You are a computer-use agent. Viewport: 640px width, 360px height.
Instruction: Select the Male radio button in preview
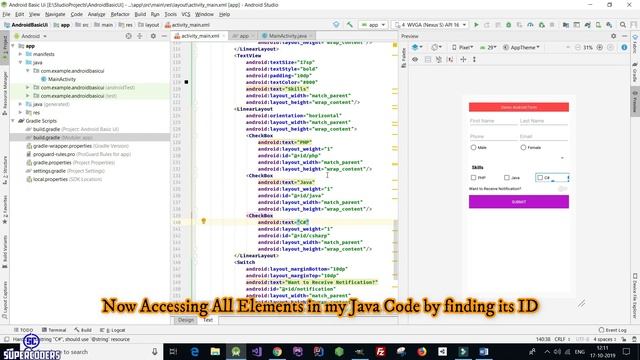[473, 147]
